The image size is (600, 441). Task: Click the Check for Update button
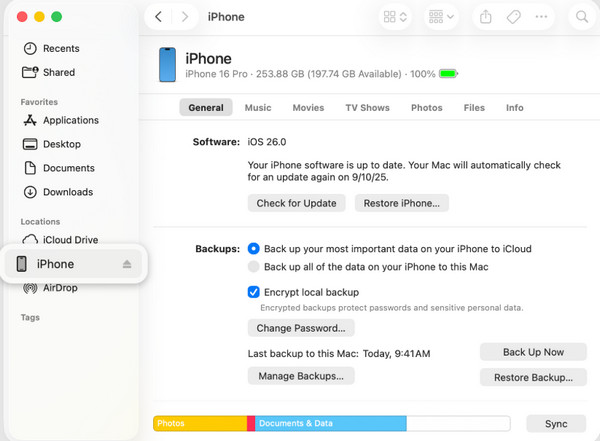(x=297, y=203)
